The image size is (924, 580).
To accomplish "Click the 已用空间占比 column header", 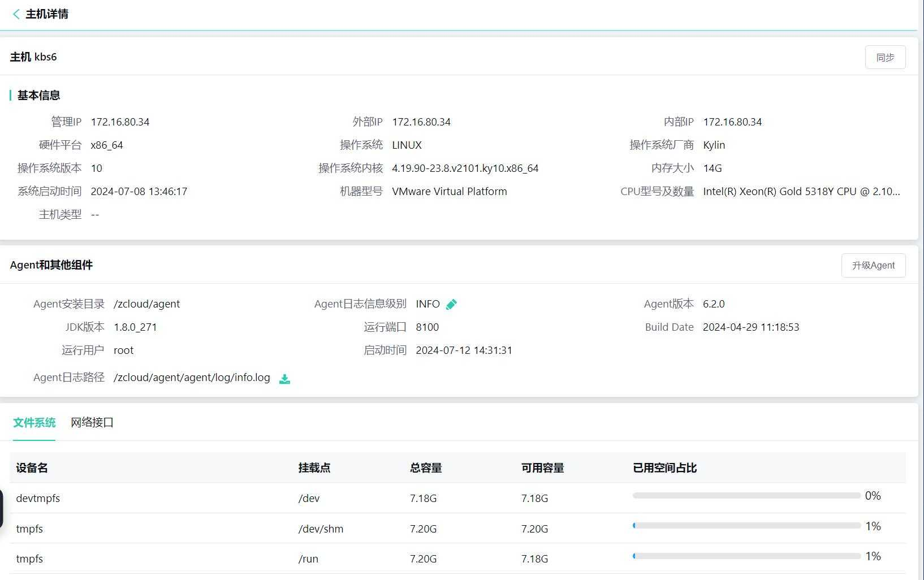I will click(665, 468).
